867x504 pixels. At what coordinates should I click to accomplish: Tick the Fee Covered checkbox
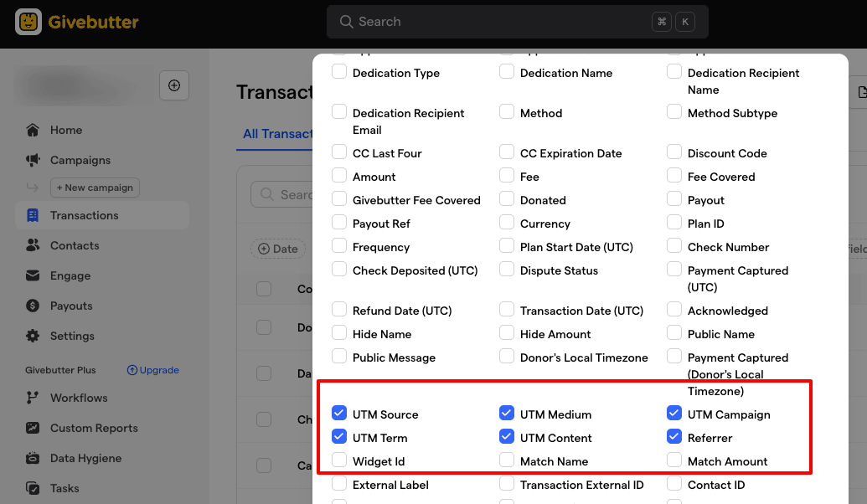pyautogui.click(x=674, y=176)
